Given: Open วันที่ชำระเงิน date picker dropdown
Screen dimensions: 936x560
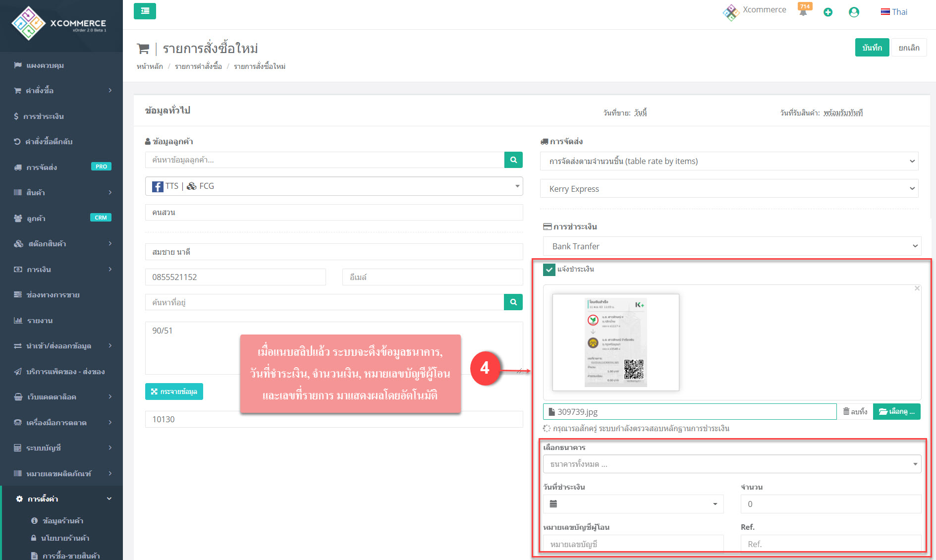Looking at the screenshot, I should (633, 504).
